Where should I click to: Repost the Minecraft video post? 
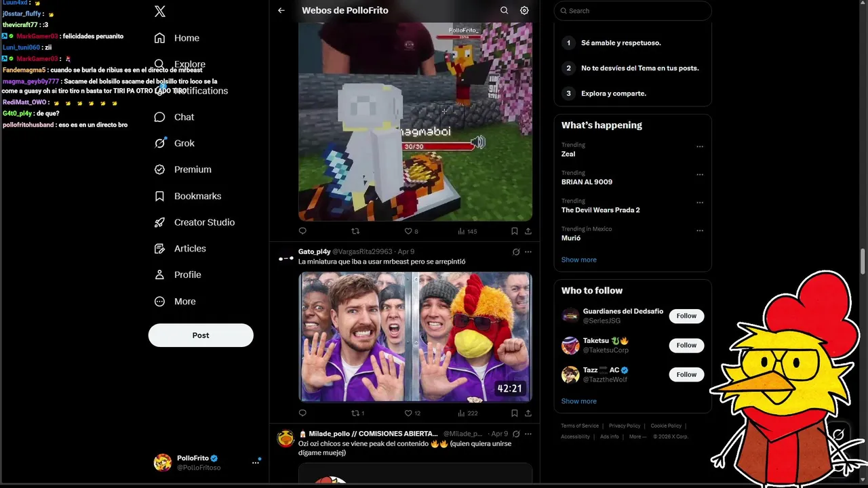coord(355,231)
